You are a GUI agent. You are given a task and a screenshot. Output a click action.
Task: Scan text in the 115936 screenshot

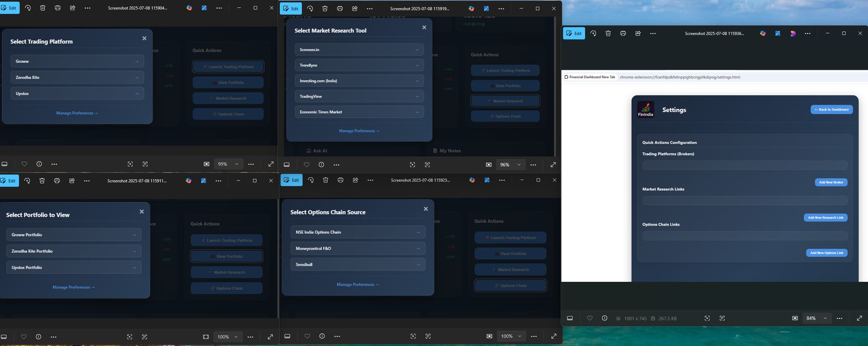click(722, 318)
